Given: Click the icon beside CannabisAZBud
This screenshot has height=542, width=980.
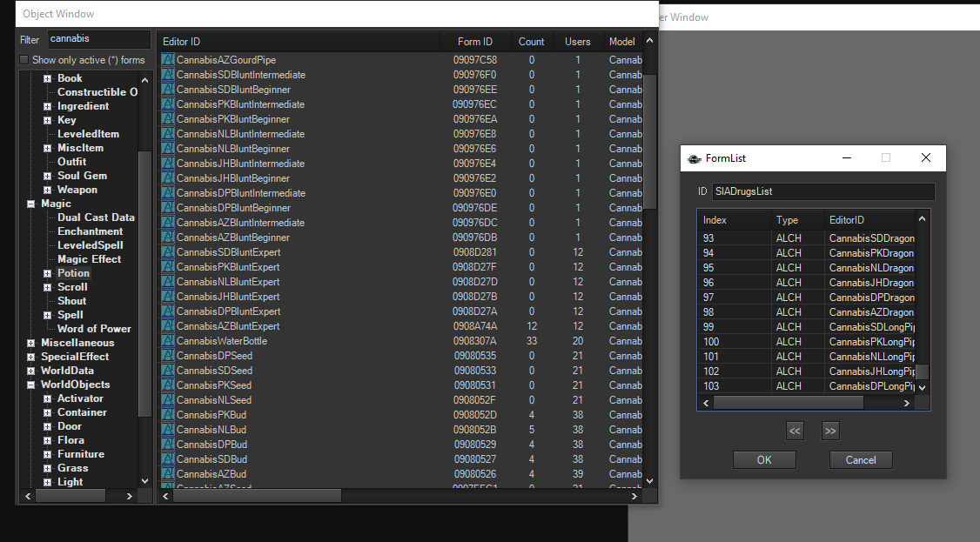Looking at the screenshot, I should click(x=167, y=474).
